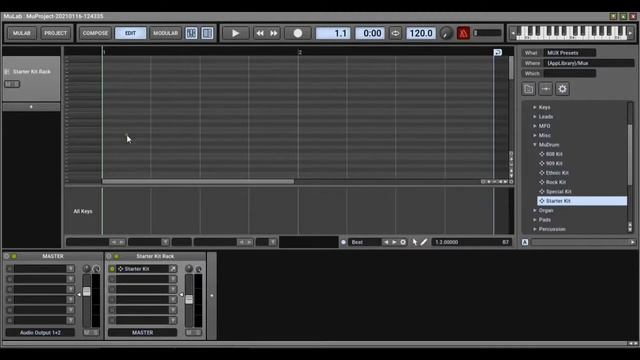640x360 pixels.
Task: Click the loop end marker icon in ruler
Action: coord(498,52)
